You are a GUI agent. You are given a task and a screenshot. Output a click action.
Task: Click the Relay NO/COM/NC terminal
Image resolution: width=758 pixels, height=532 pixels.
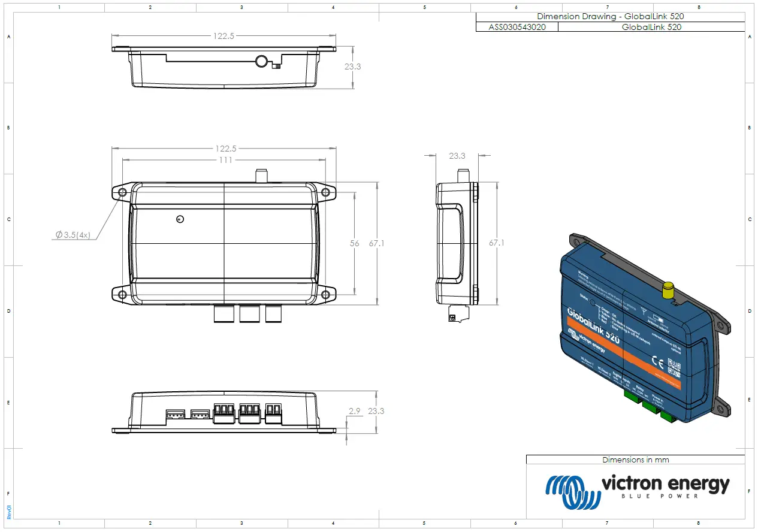(x=650, y=406)
